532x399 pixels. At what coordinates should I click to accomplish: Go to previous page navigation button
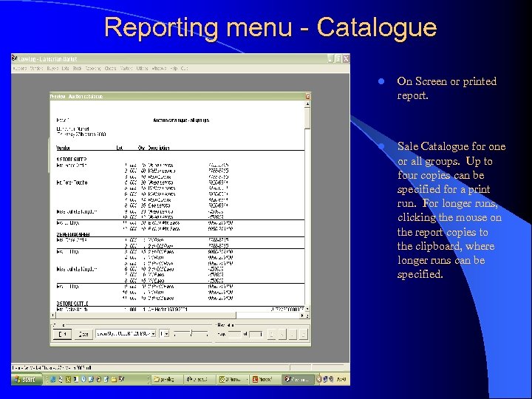coord(282,334)
